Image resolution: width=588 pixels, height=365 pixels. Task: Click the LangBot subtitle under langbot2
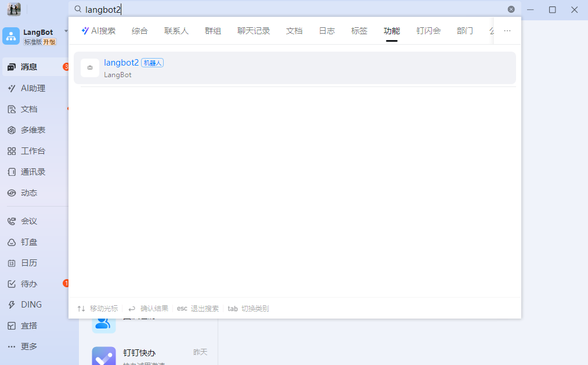118,75
